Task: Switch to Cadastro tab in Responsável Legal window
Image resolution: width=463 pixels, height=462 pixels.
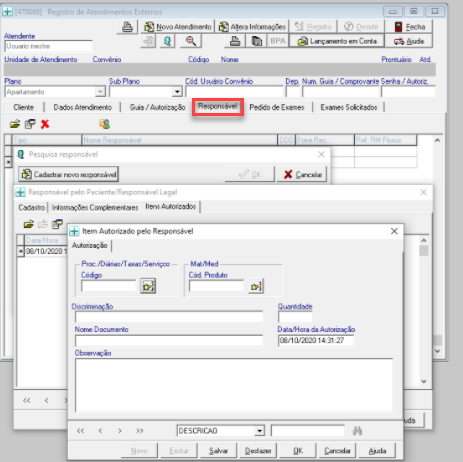Action: pos(32,207)
